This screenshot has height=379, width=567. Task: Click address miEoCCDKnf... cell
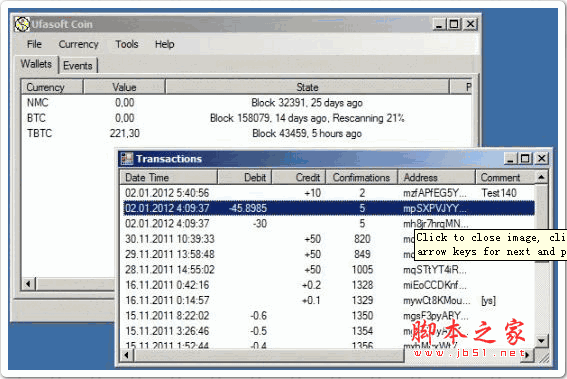point(435,285)
